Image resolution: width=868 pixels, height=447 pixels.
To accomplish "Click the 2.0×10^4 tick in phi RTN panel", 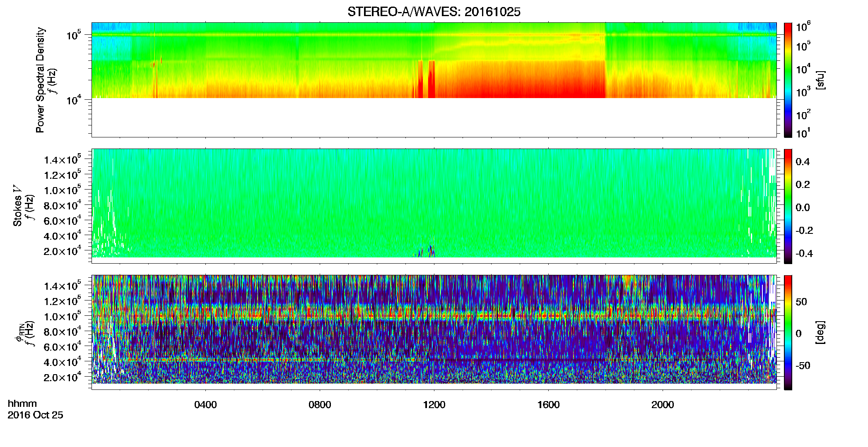I will 63,377.
